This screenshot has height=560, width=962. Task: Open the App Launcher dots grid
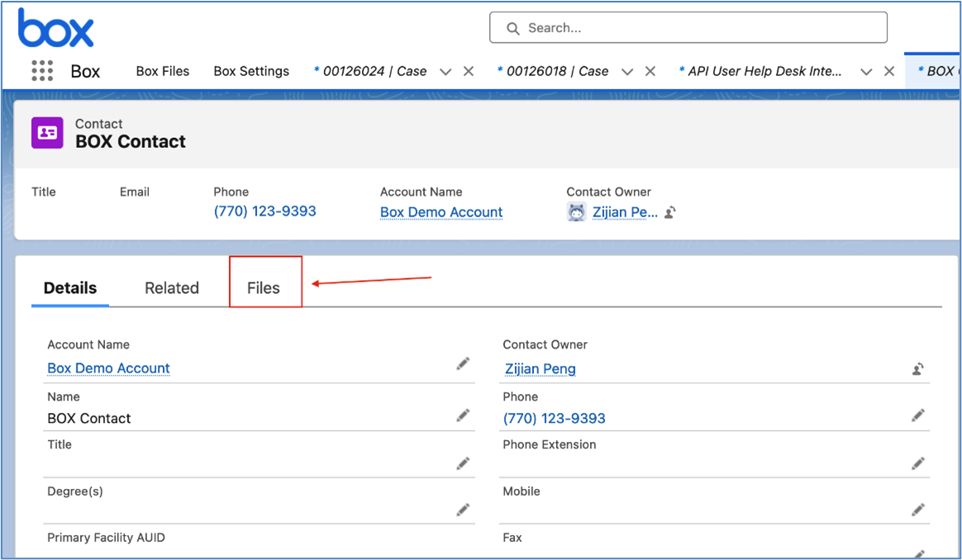pyautogui.click(x=42, y=70)
